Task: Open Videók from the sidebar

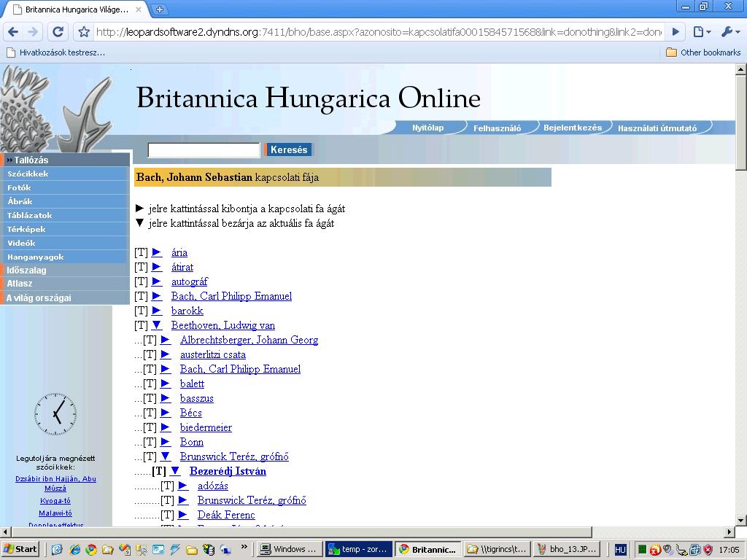Action: click(x=65, y=243)
